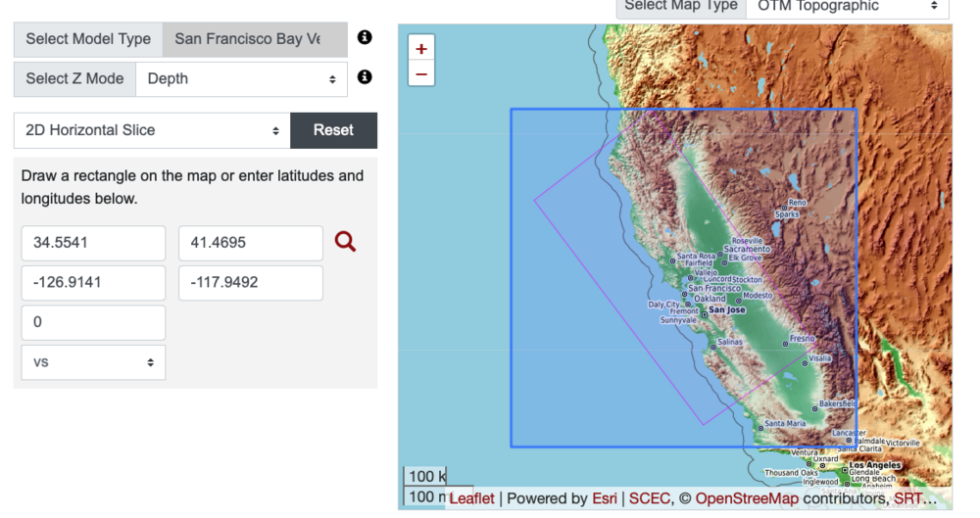
Task: Open the Leaflet attribution link
Action: pyautogui.click(x=471, y=498)
